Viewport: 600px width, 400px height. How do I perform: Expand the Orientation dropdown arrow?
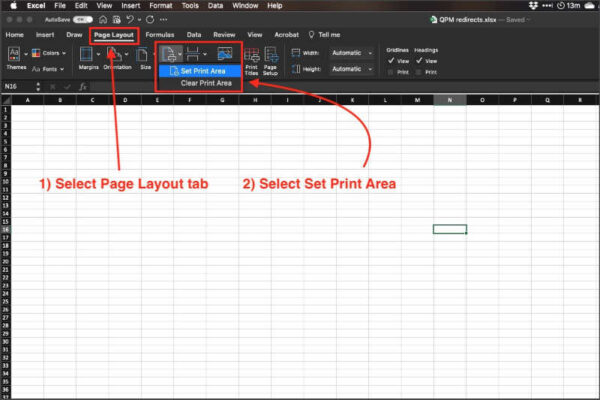(126, 54)
